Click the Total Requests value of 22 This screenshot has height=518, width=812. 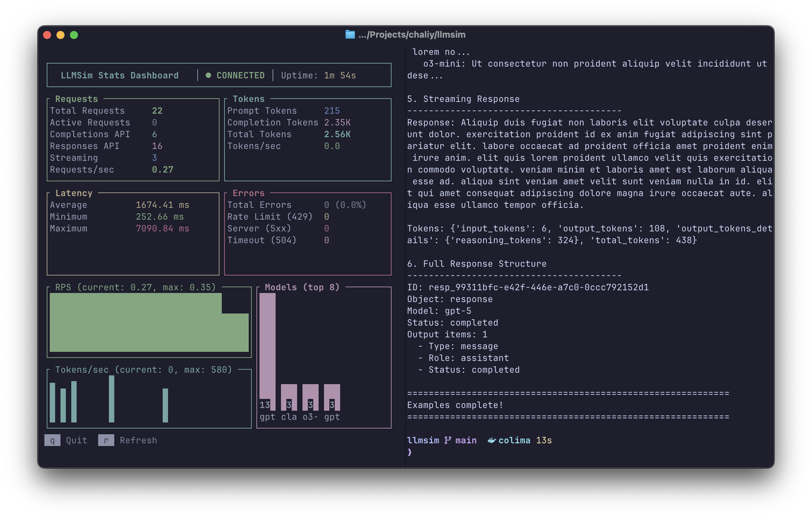click(x=157, y=110)
